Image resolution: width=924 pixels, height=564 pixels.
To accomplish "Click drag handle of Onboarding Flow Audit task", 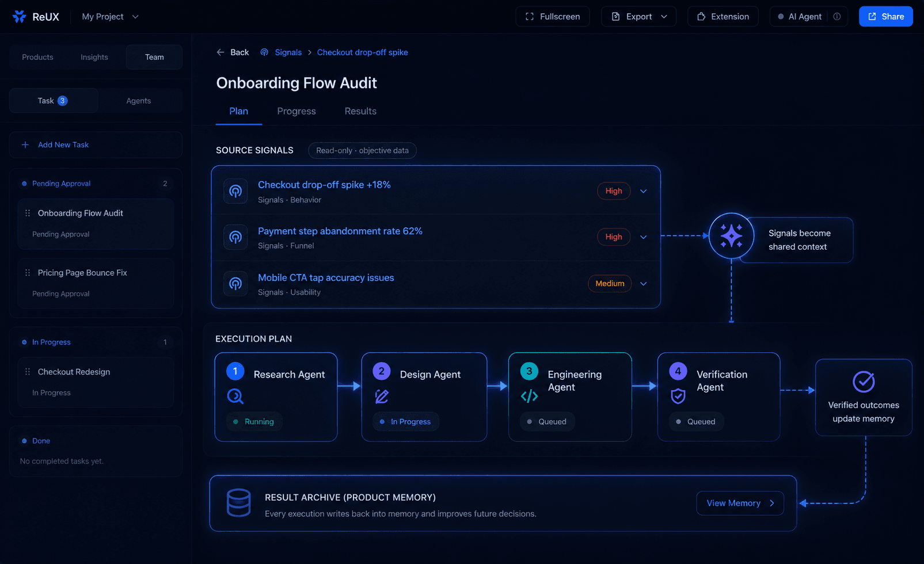I will click(28, 213).
